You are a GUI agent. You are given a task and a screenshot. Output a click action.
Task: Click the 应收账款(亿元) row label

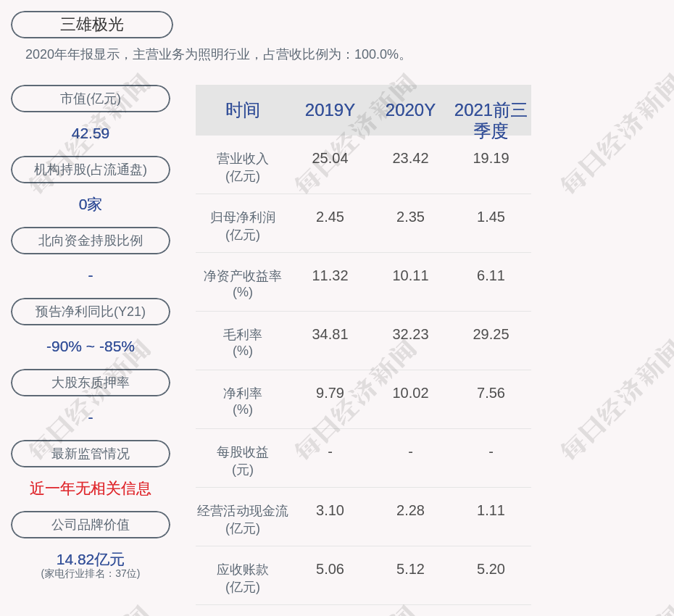pyautogui.click(x=243, y=578)
